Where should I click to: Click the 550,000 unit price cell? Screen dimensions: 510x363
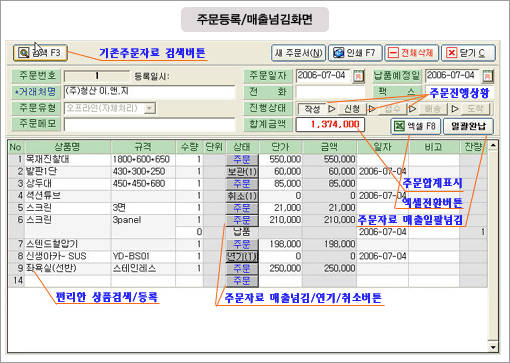[281, 159]
